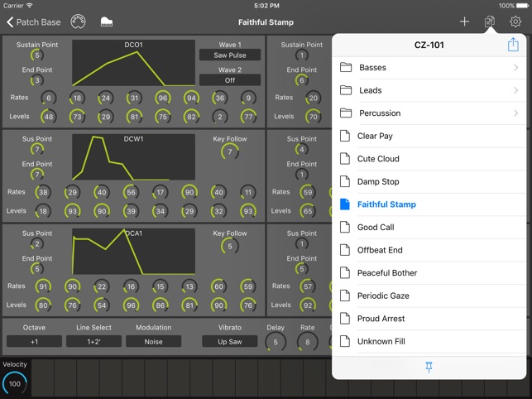Select the Cute Cloud patch
532x399 pixels.
tap(429, 159)
